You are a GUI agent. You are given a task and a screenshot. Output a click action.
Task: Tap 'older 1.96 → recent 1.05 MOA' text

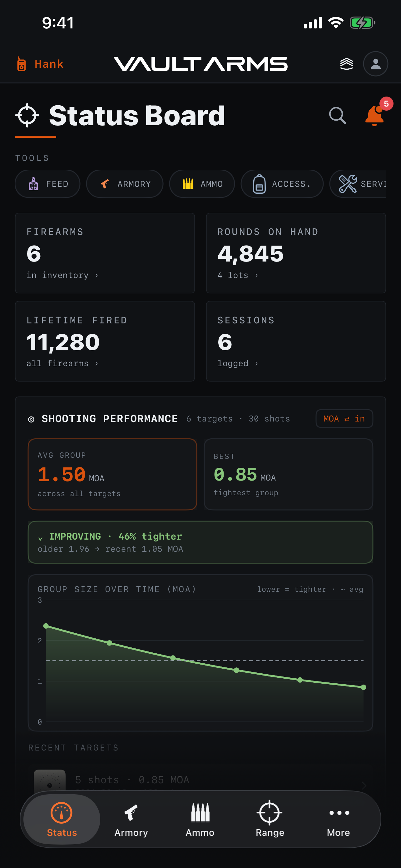click(x=111, y=549)
